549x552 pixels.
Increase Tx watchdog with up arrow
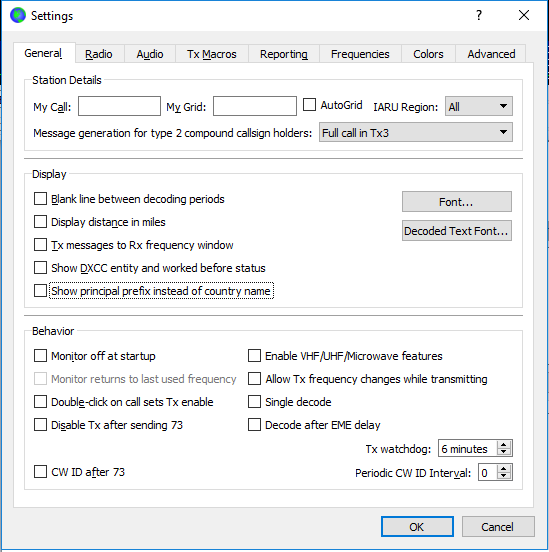pos(504,445)
